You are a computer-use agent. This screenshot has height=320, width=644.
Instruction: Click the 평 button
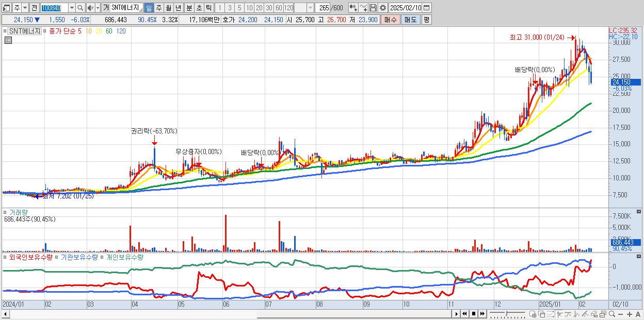point(426,20)
